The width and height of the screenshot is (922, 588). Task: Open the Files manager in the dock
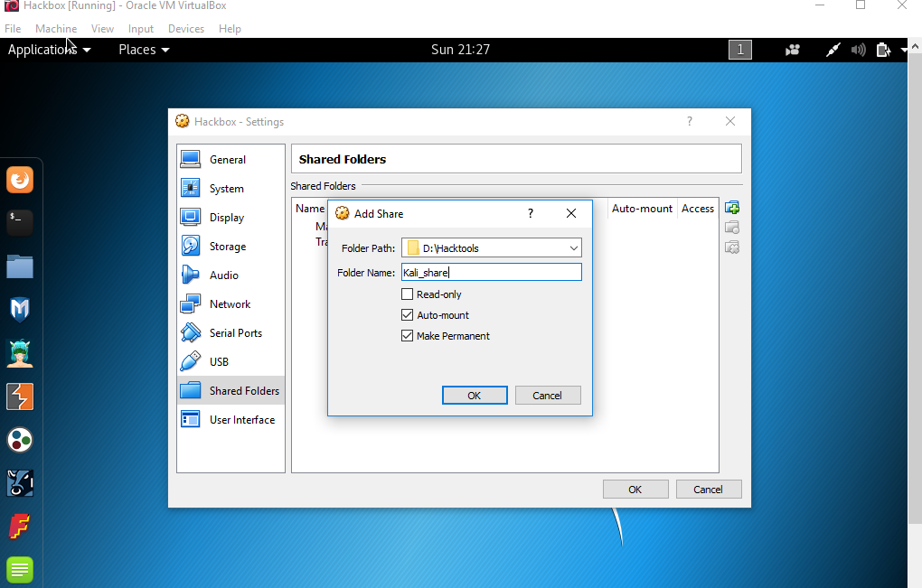(x=20, y=266)
